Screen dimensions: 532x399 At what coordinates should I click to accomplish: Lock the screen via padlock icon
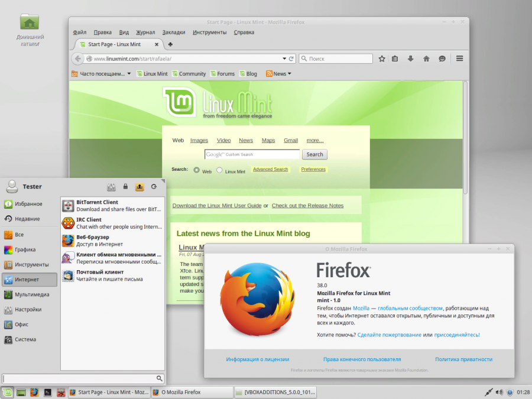[x=125, y=187]
